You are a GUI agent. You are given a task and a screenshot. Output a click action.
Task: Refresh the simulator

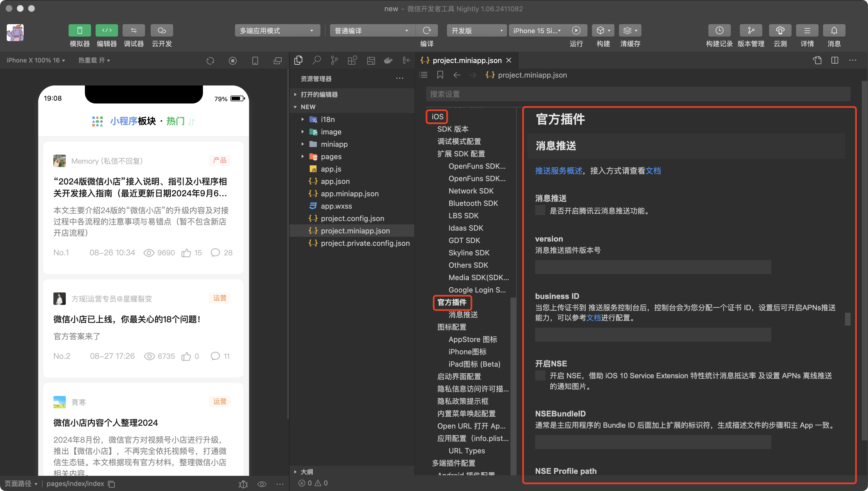(210, 60)
